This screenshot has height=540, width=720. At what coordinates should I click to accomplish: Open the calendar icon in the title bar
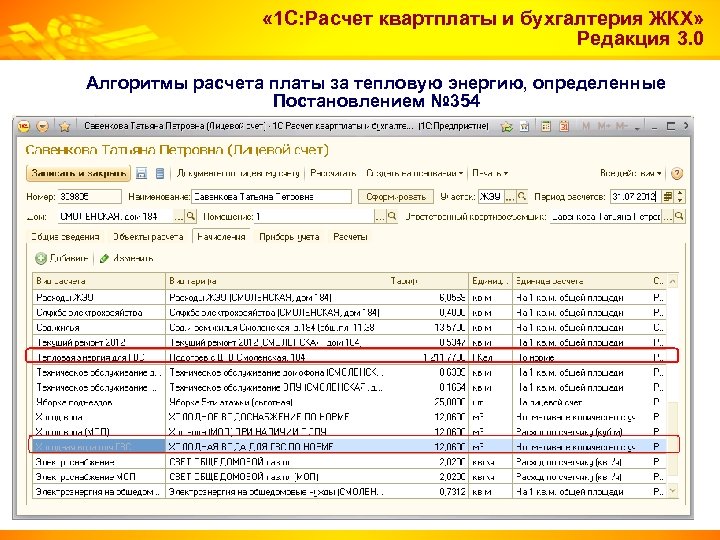[x=564, y=126]
